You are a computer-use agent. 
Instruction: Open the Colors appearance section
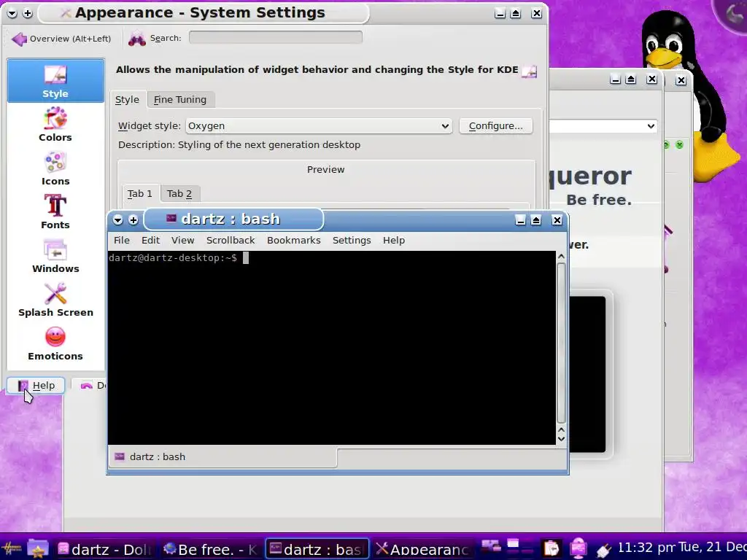click(55, 124)
